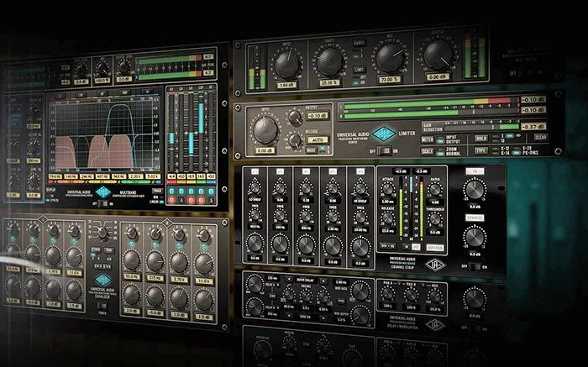Click the UA diamond logo on the Channel Strip

pyautogui.click(x=435, y=265)
